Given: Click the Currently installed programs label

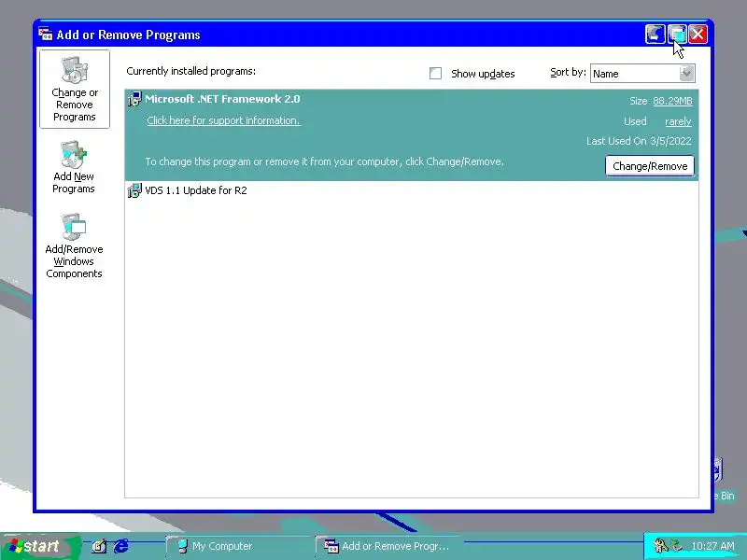Looking at the screenshot, I should click(191, 71).
